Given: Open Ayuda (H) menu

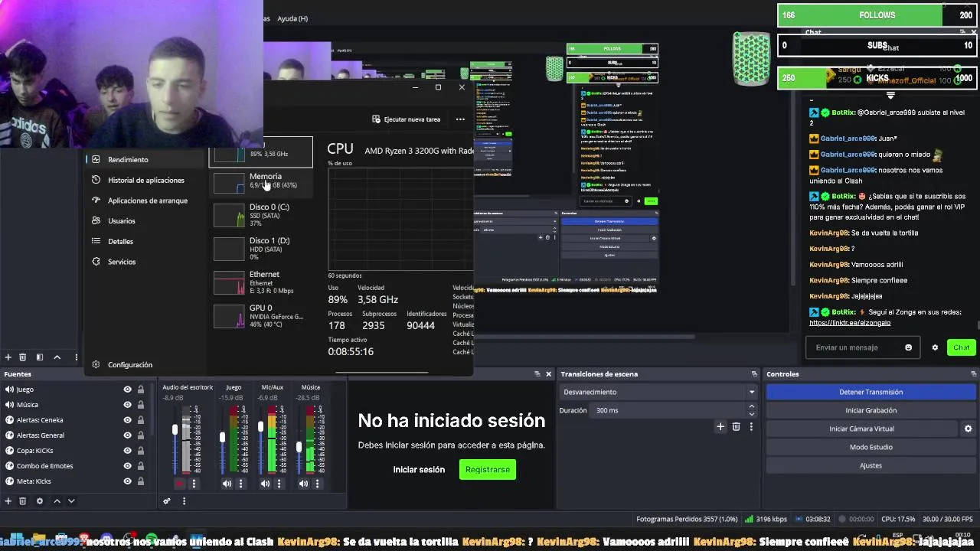Looking at the screenshot, I should (292, 18).
